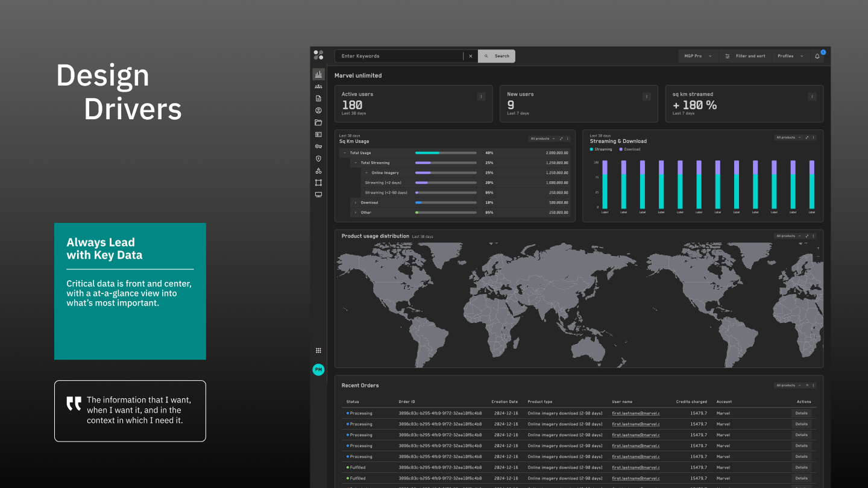Open All products dropdown in Sq Km Usage
This screenshot has width=868, height=488.
click(543, 139)
